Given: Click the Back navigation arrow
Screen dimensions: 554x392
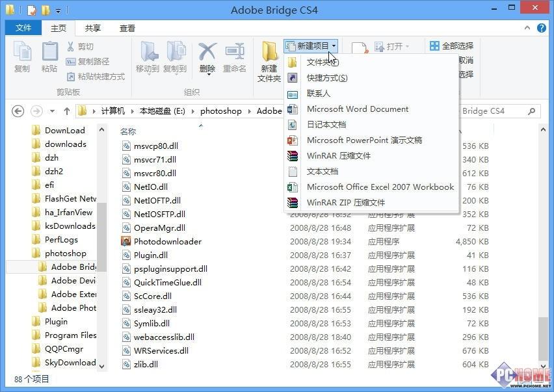Looking at the screenshot, I should click(x=18, y=111).
